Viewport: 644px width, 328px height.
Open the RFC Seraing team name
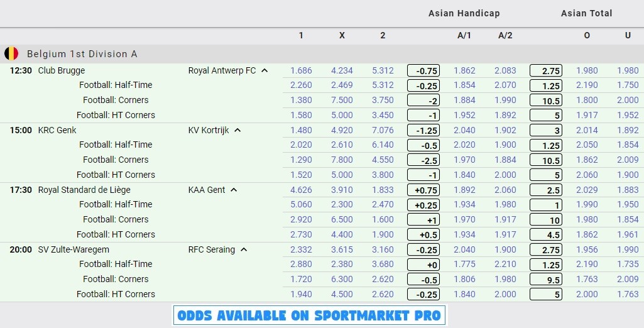[212, 249]
